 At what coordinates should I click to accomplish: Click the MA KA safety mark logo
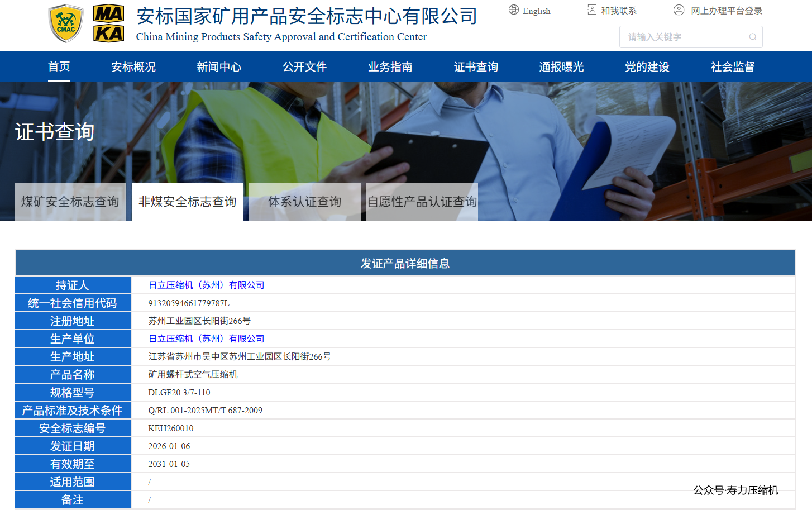108,23
